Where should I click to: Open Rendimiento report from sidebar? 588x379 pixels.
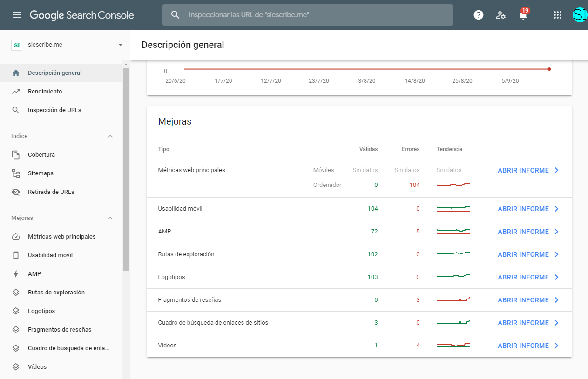coord(61,92)
